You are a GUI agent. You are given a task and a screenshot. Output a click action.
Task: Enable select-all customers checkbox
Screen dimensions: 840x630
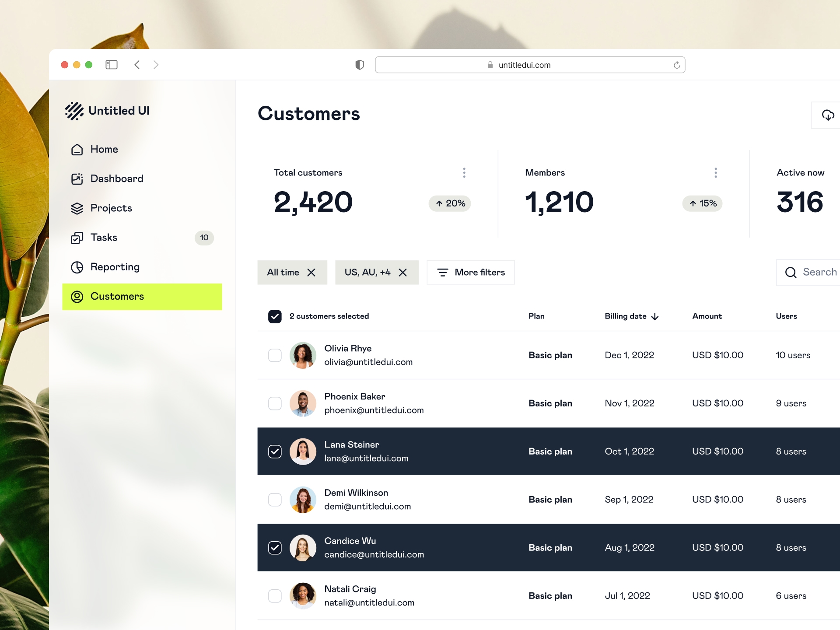(x=276, y=316)
